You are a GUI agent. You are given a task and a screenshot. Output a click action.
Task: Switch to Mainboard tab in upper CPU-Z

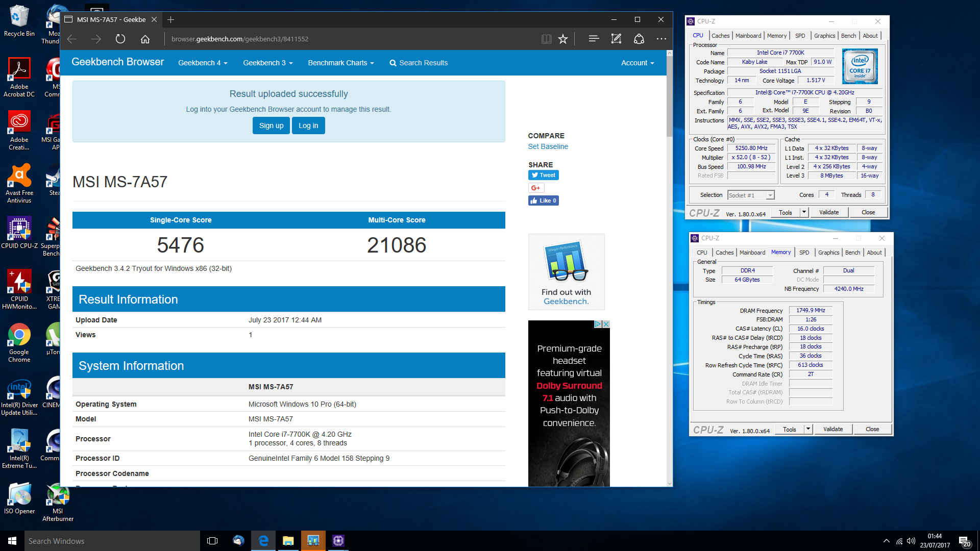point(748,36)
